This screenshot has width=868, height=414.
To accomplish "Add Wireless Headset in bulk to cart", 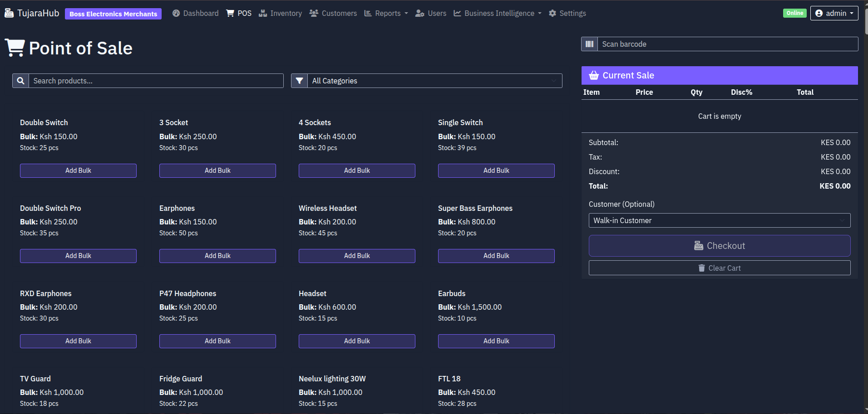I will click(x=357, y=256).
